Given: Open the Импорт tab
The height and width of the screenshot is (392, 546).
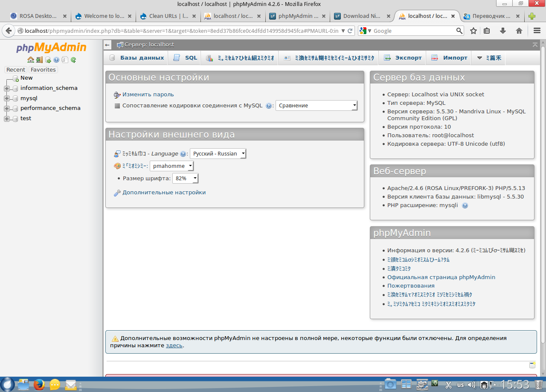Looking at the screenshot, I should coord(450,58).
